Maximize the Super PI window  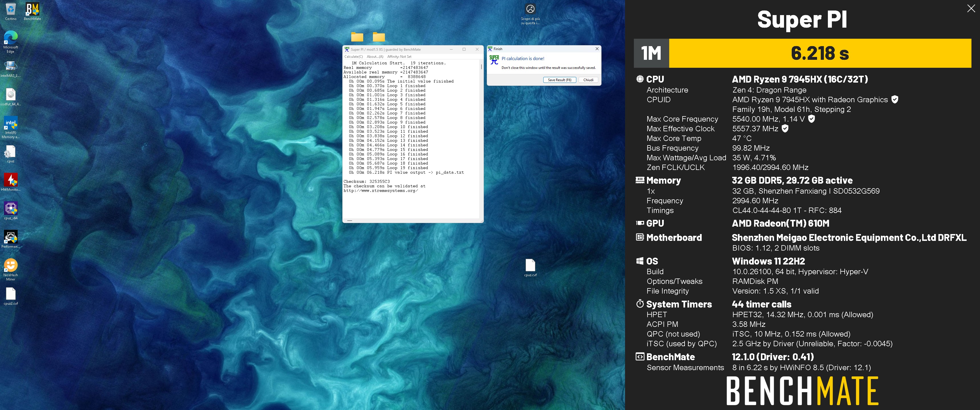coord(464,49)
